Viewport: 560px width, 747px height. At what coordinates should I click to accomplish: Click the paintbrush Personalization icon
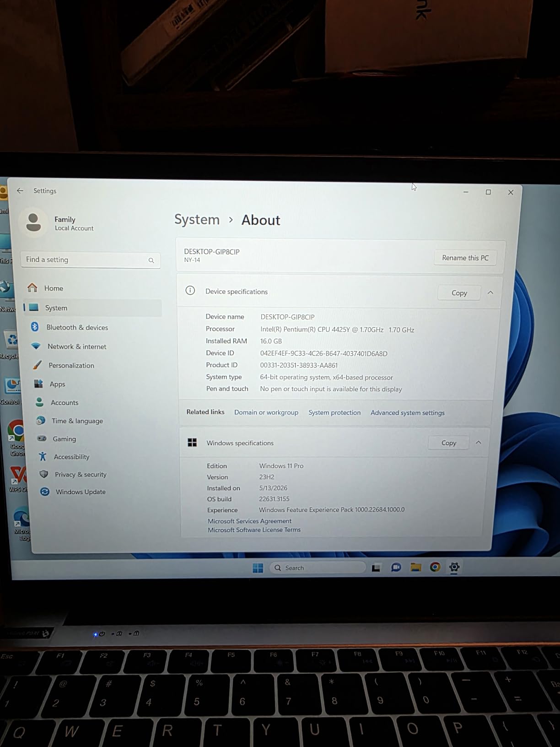click(37, 365)
